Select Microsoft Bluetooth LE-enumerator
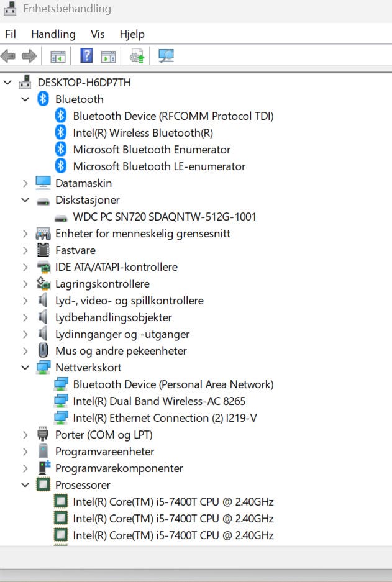 click(x=159, y=166)
